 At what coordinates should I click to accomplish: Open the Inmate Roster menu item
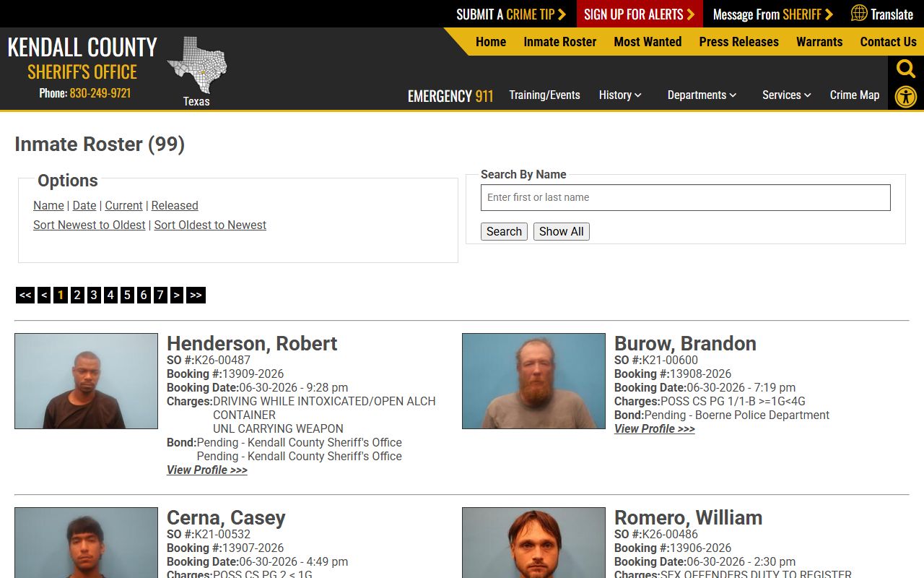point(560,42)
